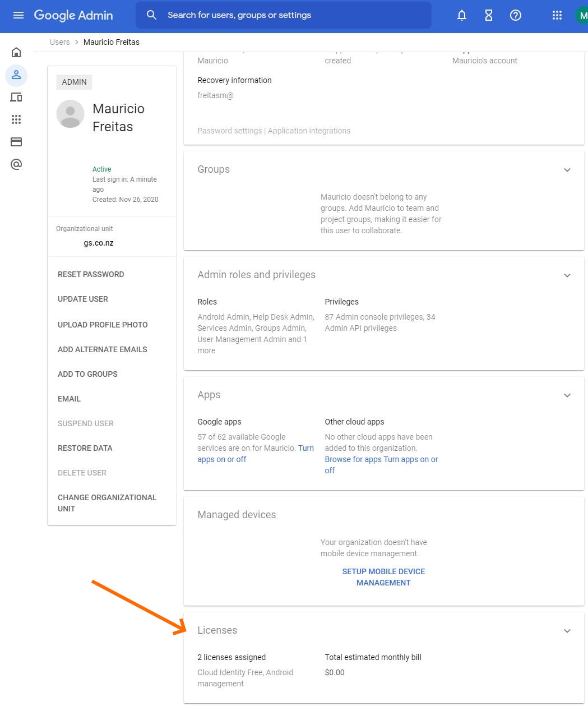Image resolution: width=588 pixels, height=706 pixels.
Task: Click Upload Profile Photo
Action: tap(103, 325)
